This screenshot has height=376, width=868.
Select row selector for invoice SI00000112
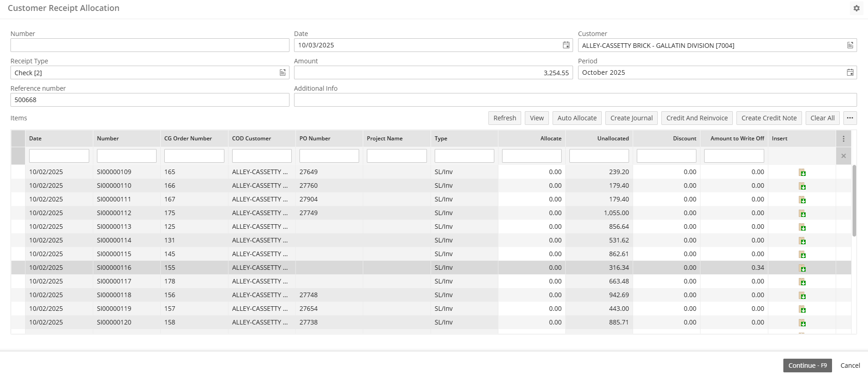(18, 213)
